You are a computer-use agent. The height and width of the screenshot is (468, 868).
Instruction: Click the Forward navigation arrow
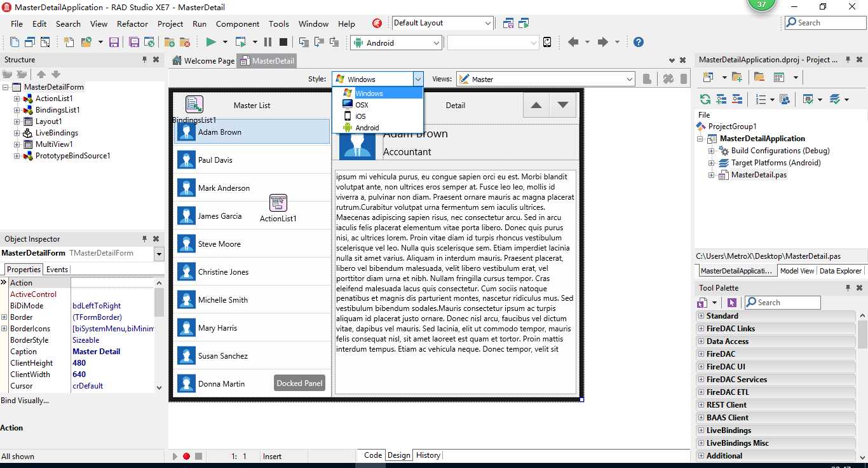[x=604, y=42]
